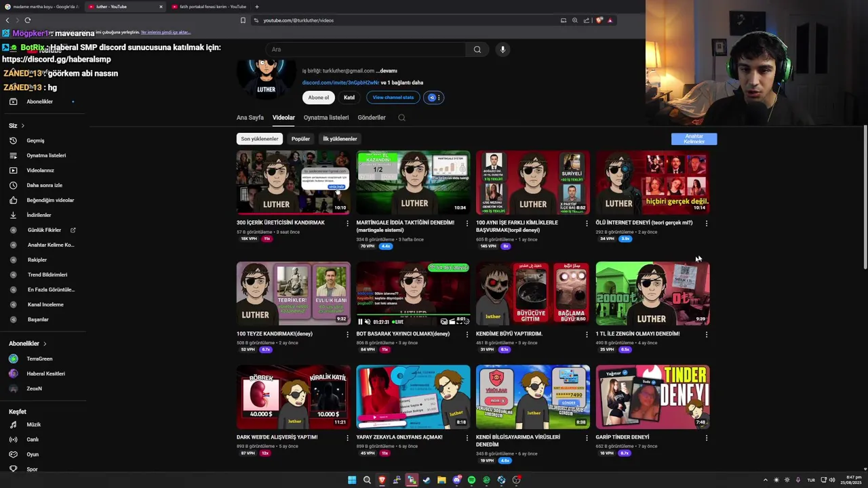868x488 pixels.
Task: Open three-dot menu beside View channel stats
Action: [x=439, y=98]
